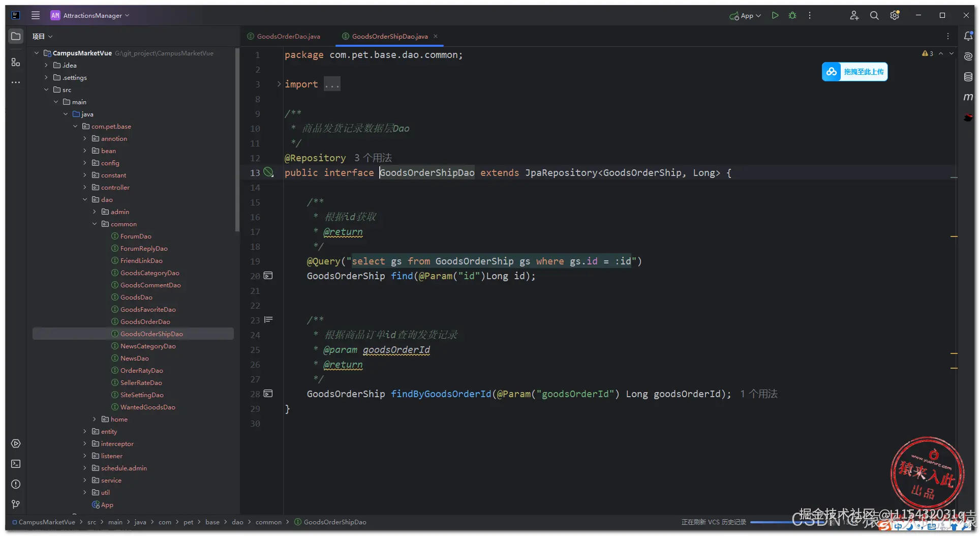Click the 拖拽至此上传 upload button
980x536 pixels.
pyautogui.click(x=854, y=72)
